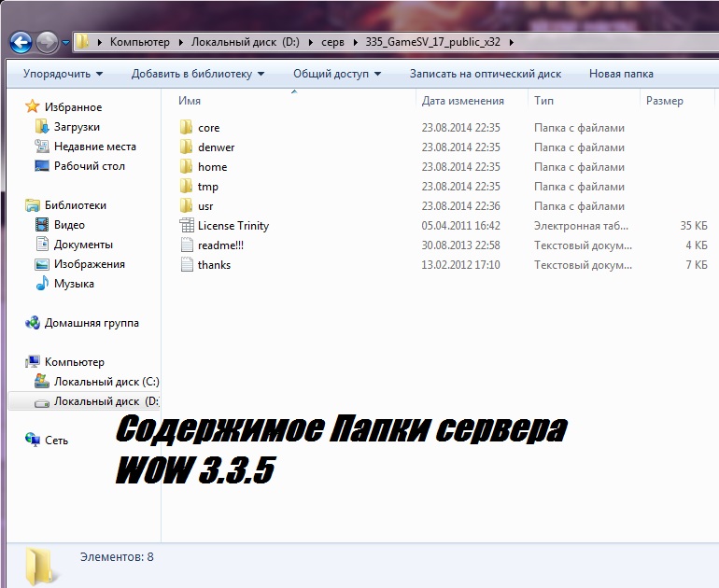Click the folder icon in address bar
This screenshot has height=588, width=719.
click(82, 42)
